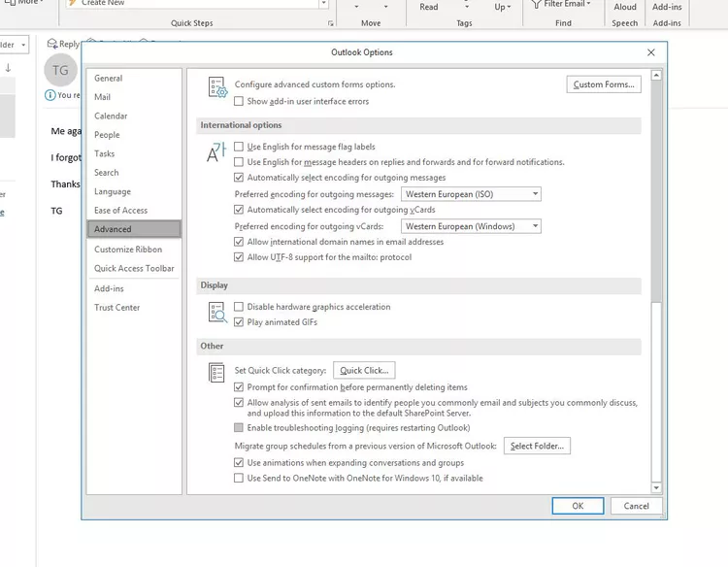Open Quick Access Toolbar settings

click(134, 268)
